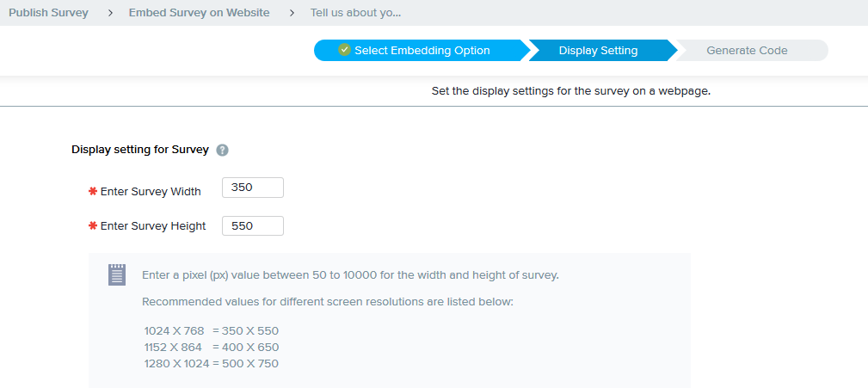Click the 1280 X 1024 recommended value line
The image size is (868, 388).
coord(212,363)
